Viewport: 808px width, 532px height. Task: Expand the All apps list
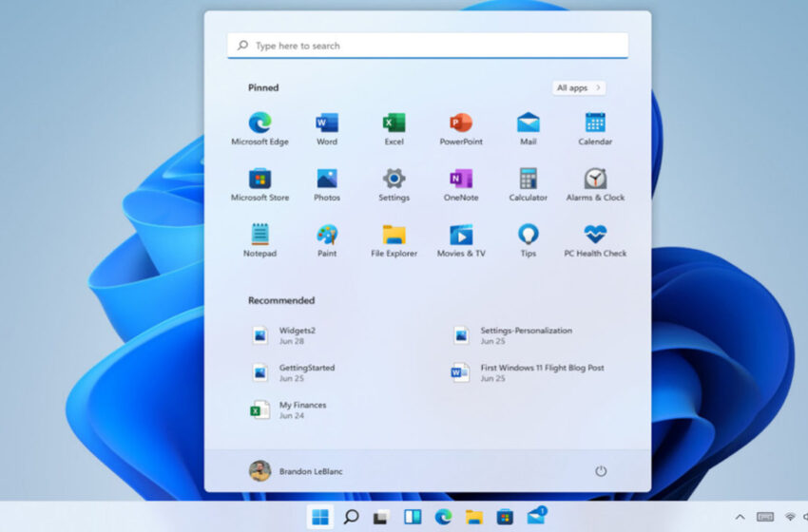578,87
